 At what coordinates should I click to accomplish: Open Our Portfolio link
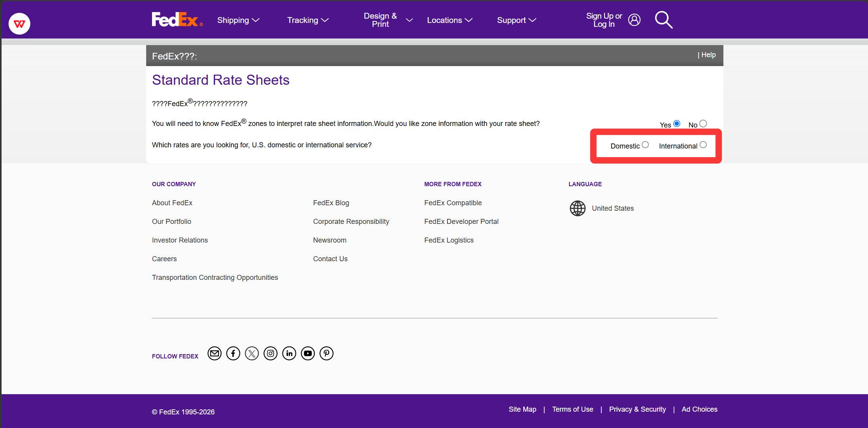pyautogui.click(x=171, y=222)
